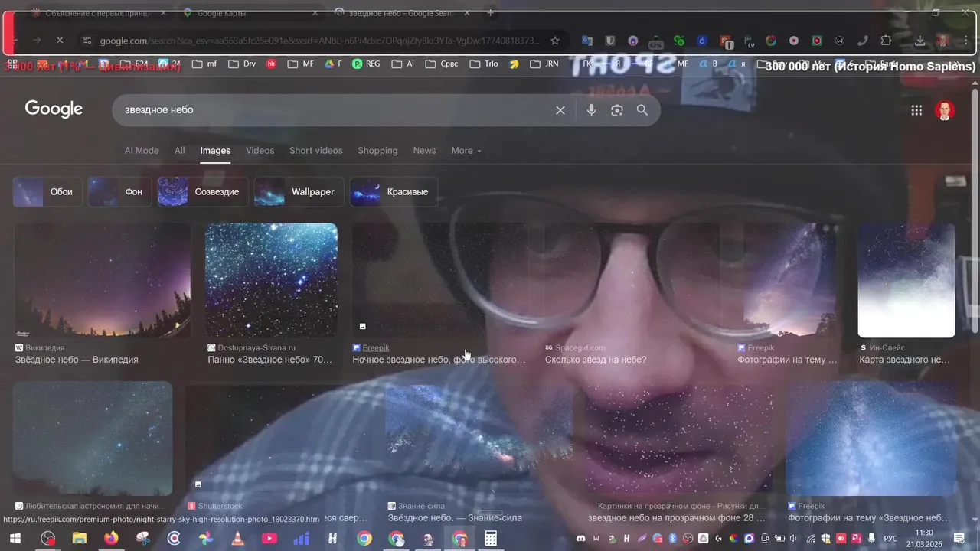This screenshot has height=551, width=980.
Task: Launch Calculator from the taskbar
Action: click(x=491, y=539)
